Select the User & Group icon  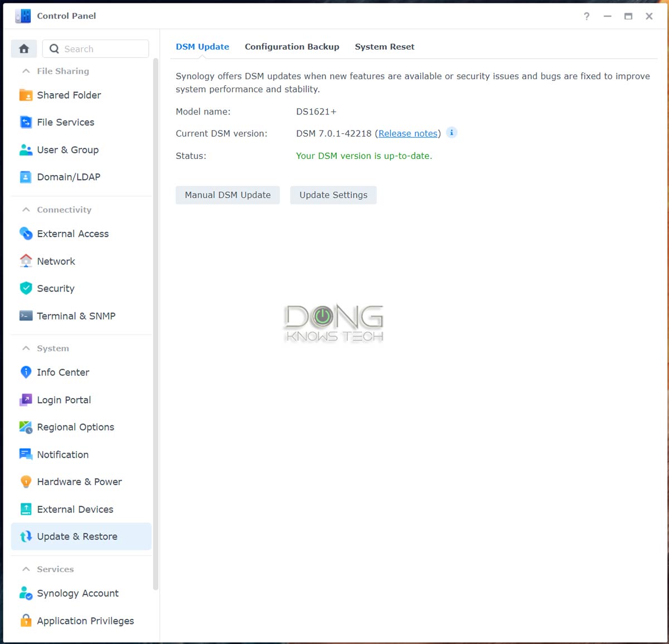(x=26, y=149)
